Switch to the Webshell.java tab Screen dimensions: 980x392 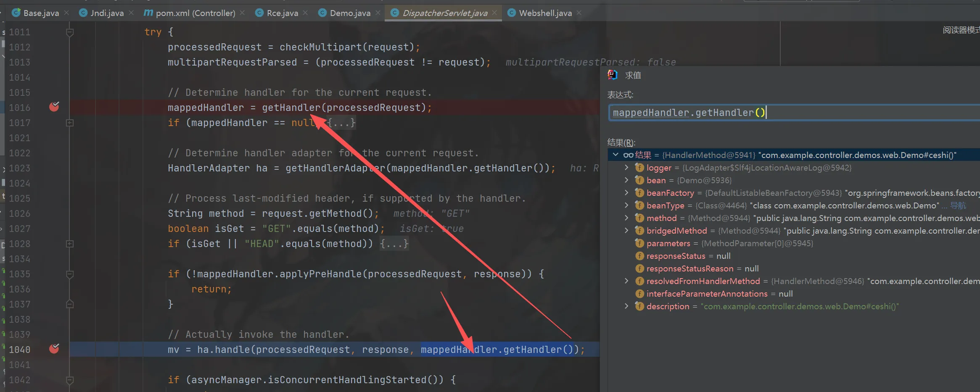[x=545, y=13]
